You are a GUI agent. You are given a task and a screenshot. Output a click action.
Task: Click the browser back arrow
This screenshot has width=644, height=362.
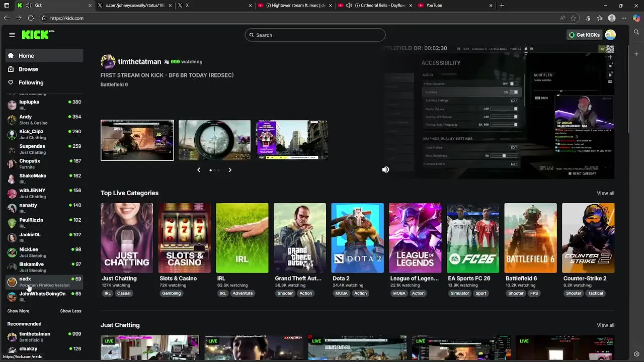[7, 18]
